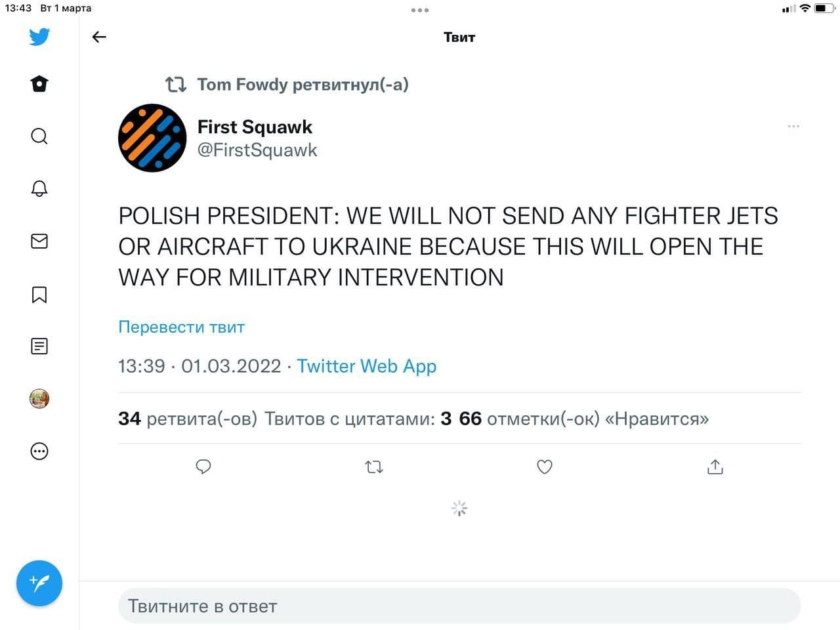Open the profile avatar in sidebar
This screenshot has height=630, width=840.
pos(39,398)
